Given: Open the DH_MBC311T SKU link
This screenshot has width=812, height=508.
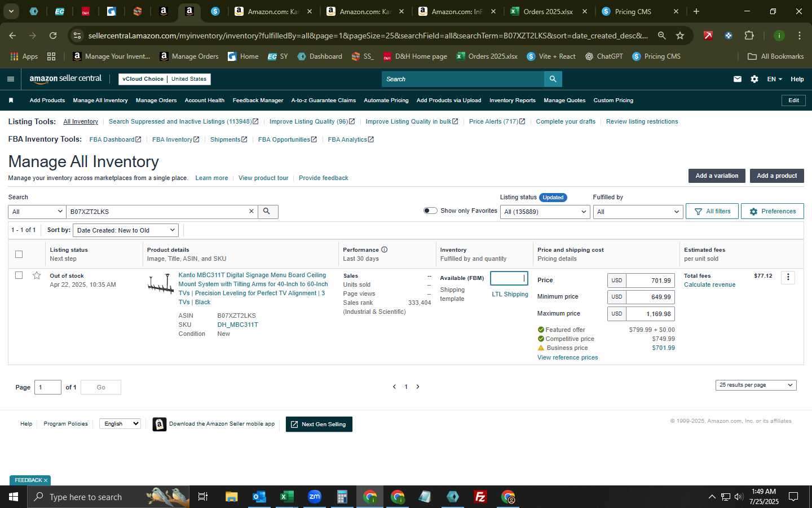Looking at the screenshot, I should coord(237,325).
